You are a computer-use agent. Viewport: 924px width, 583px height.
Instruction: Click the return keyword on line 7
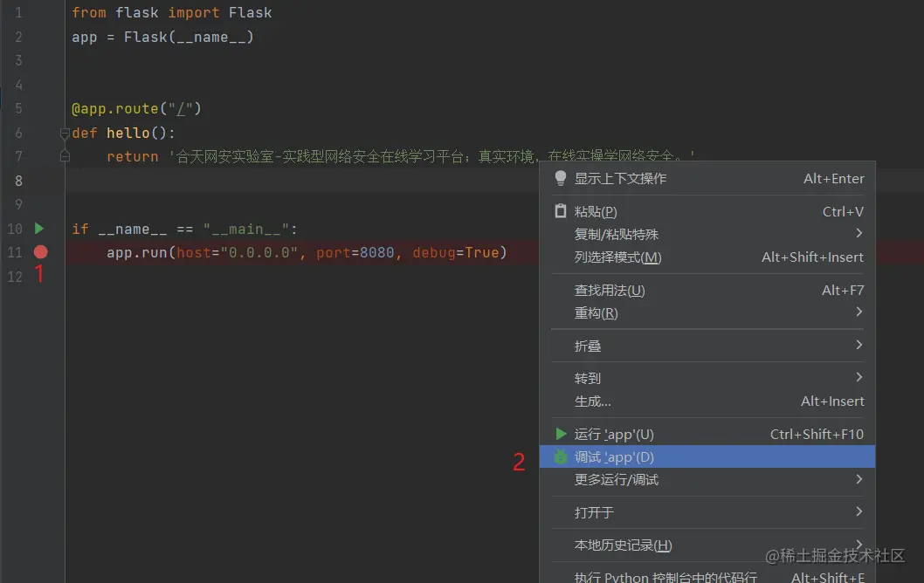(x=133, y=156)
